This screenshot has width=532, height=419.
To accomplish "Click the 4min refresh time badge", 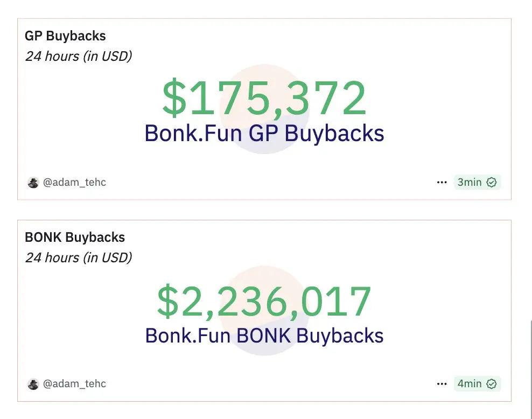I will tap(477, 383).
